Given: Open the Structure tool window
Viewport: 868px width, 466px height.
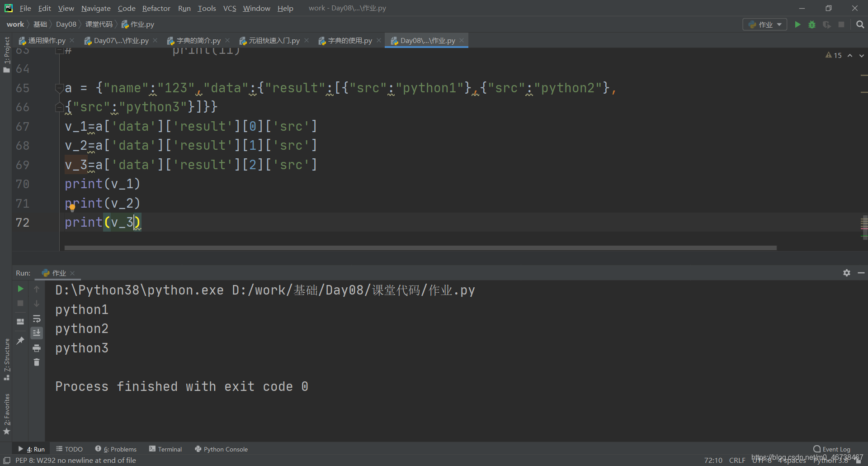Looking at the screenshot, I should point(6,359).
